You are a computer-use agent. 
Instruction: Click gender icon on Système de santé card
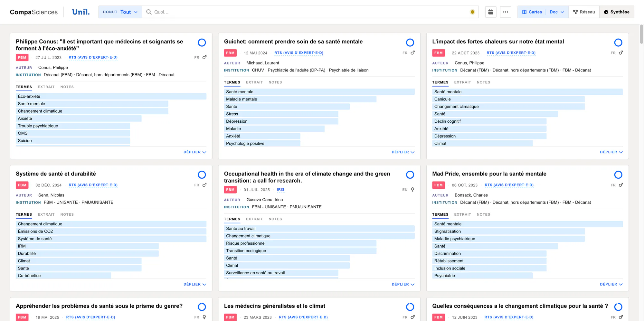pyautogui.click(x=204, y=185)
